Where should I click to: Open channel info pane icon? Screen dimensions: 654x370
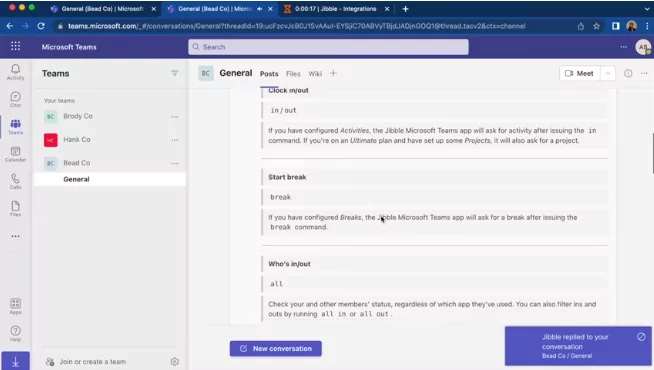pyautogui.click(x=628, y=73)
